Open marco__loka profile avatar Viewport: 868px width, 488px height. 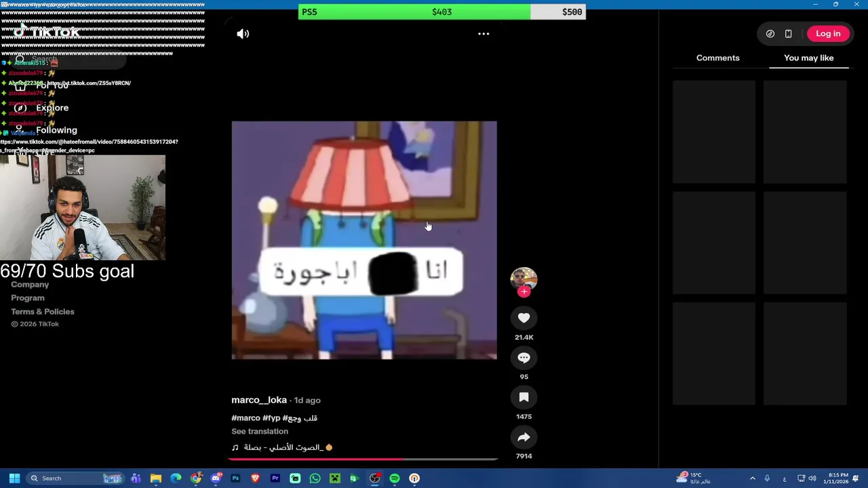pyautogui.click(x=524, y=279)
